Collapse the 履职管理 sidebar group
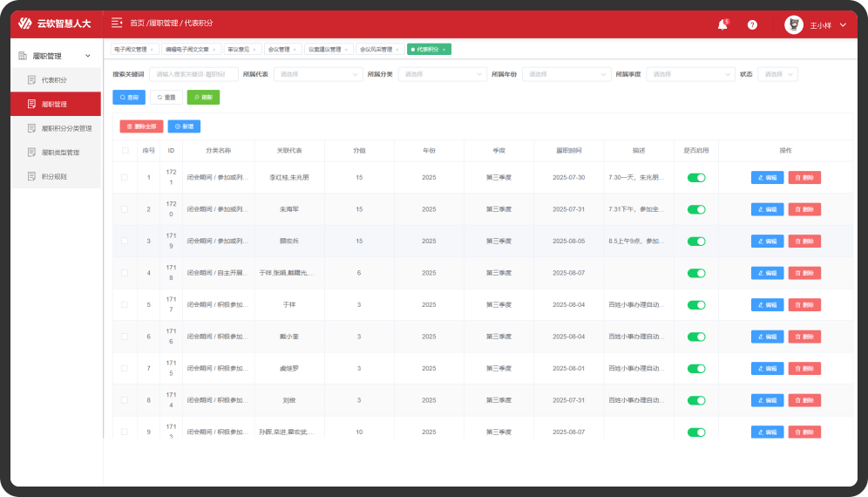 [x=87, y=56]
